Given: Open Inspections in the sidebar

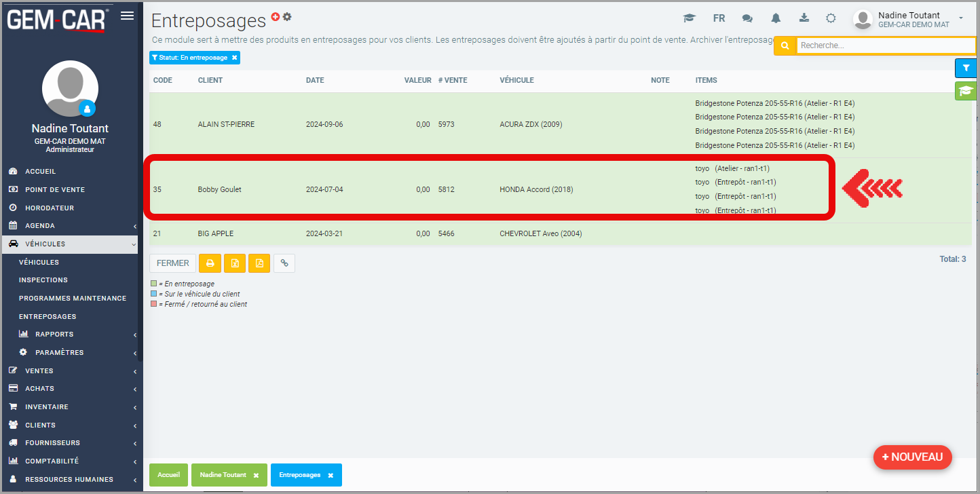Looking at the screenshot, I should pos(43,280).
